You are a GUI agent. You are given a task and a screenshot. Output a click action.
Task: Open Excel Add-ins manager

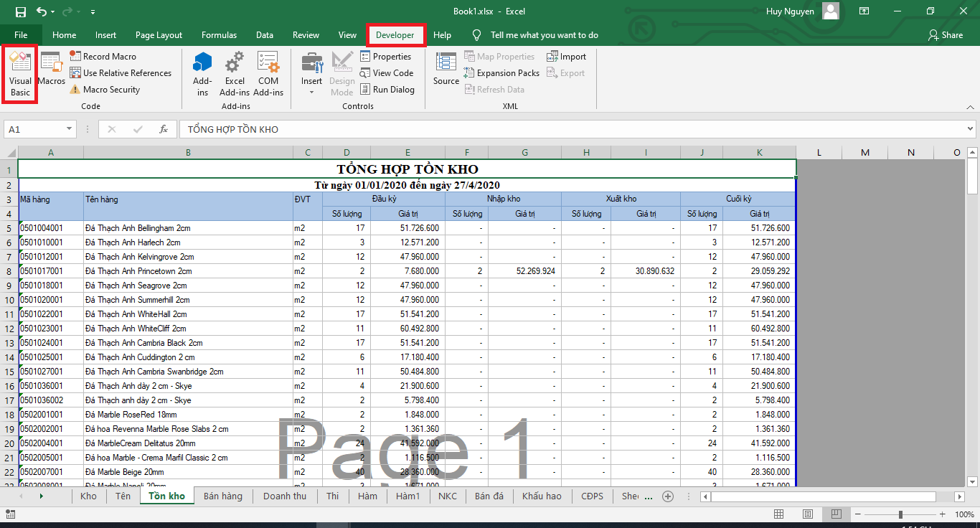pyautogui.click(x=235, y=74)
